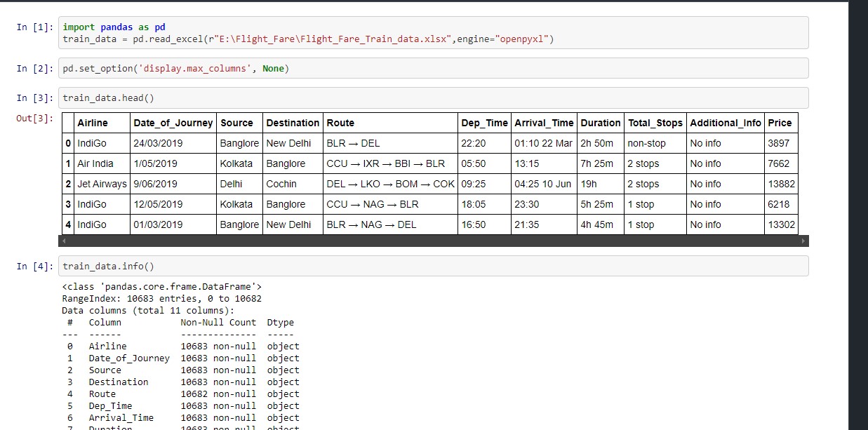Click the departure time 09:25
This screenshot has height=430, width=868.
(485, 184)
